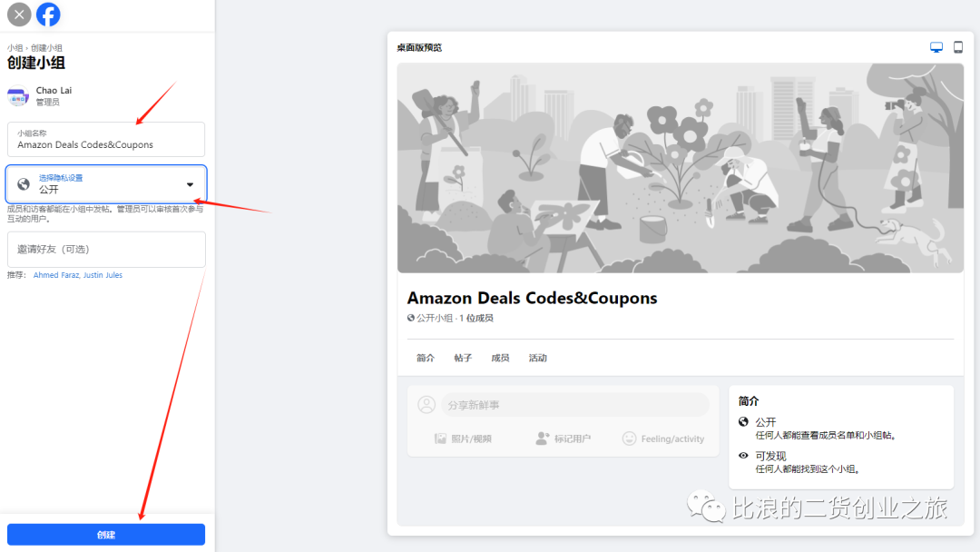Open the 成员 tab in preview
980x552 pixels.
tap(500, 358)
